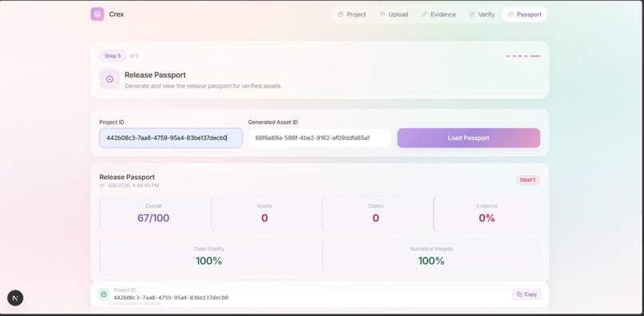
Task: Click the bottom Project ID value text
Action: point(171,298)
